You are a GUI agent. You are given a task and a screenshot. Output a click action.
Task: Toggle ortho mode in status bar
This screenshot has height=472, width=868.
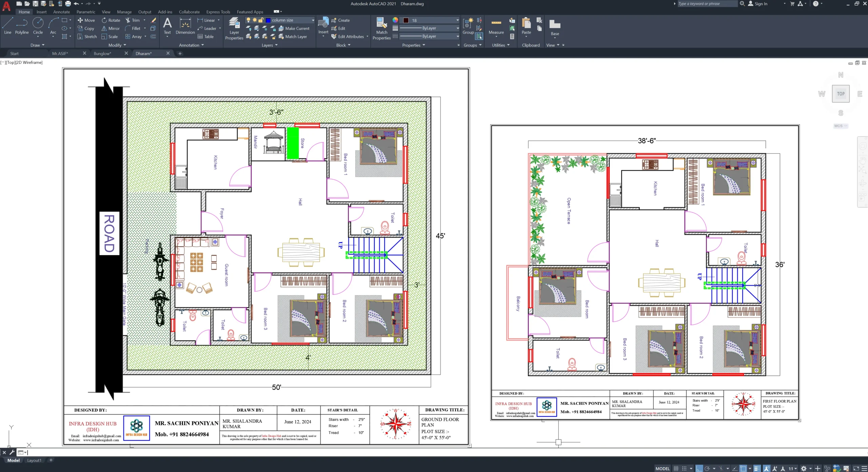(x=699, y=468)
